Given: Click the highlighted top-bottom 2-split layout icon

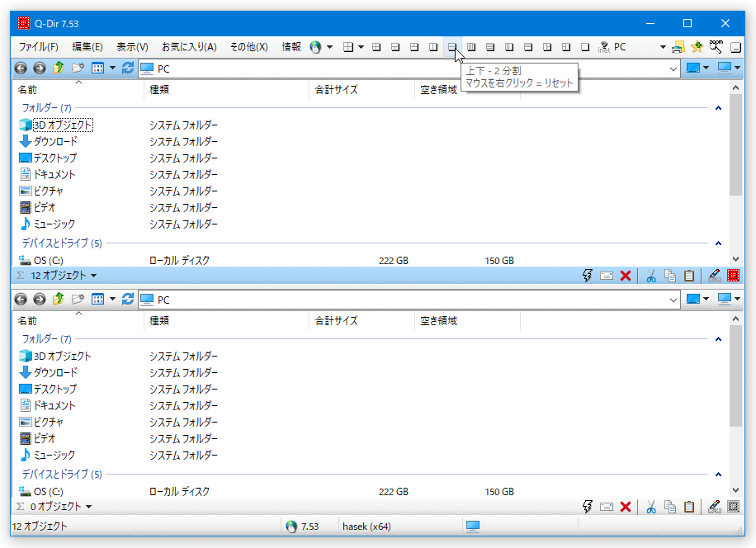Looking at the screenshot, I should click(452, 47).
